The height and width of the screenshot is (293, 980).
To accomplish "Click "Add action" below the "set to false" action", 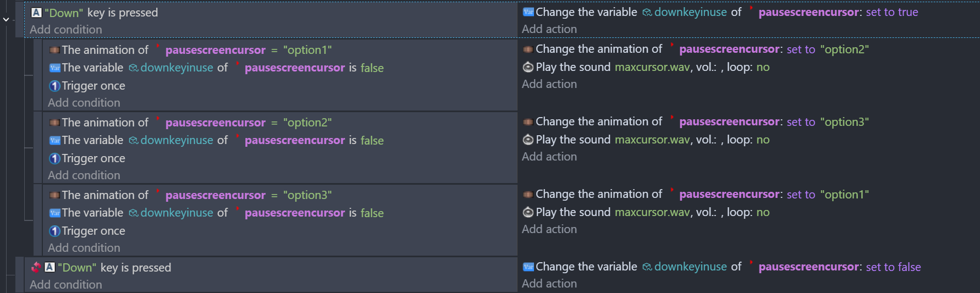I will pyautogui.click(x=549, y=284).
